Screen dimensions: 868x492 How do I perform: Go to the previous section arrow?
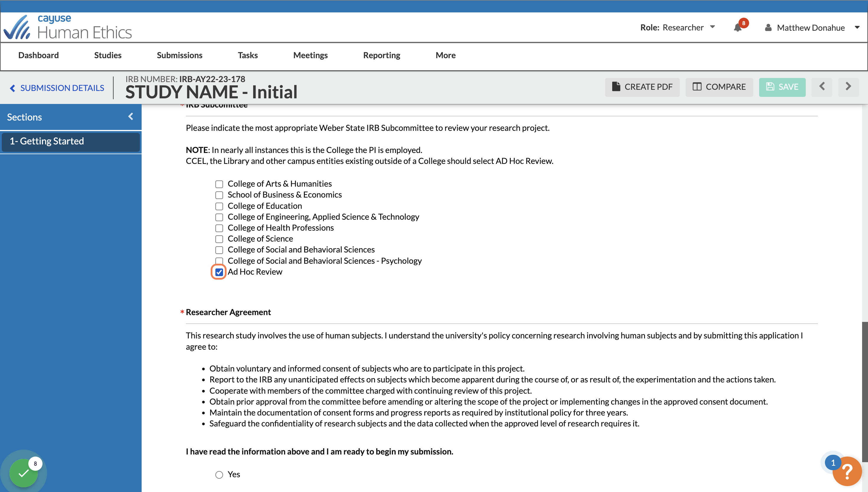pyautogui.click(x=822, y=87)
